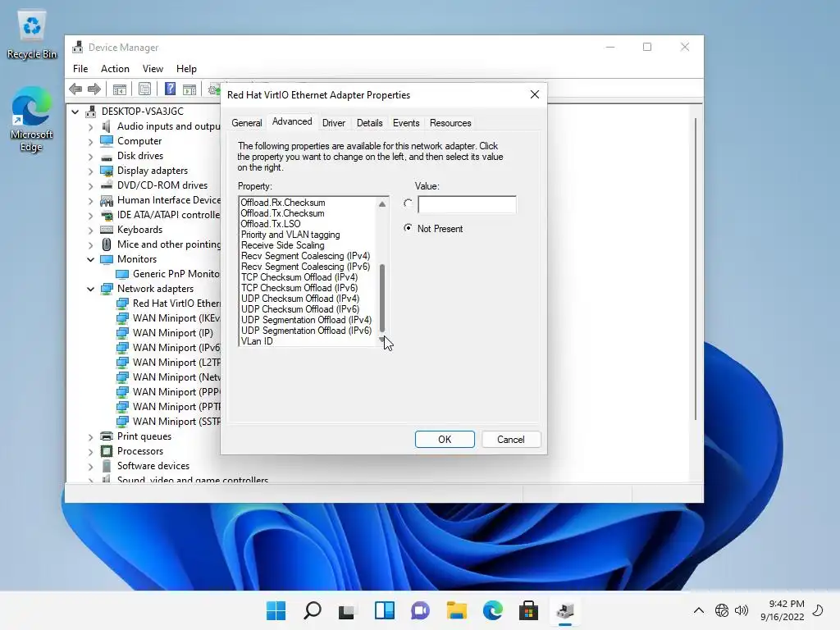This screenshot has height=630, width=840.
Task: Click the Keyboards category icon
Action: point(107,230)
